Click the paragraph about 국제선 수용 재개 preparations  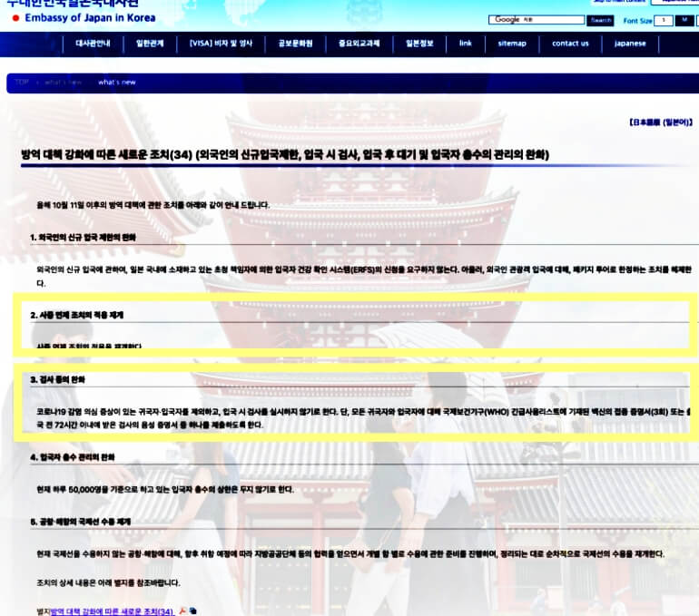pos(350,554)
